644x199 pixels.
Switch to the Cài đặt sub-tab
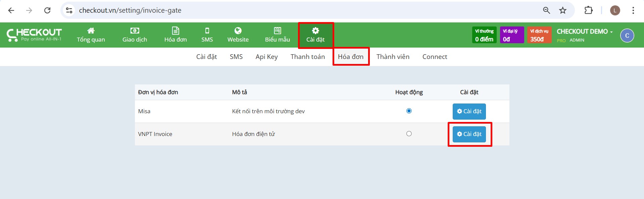(x=206, y=57)
